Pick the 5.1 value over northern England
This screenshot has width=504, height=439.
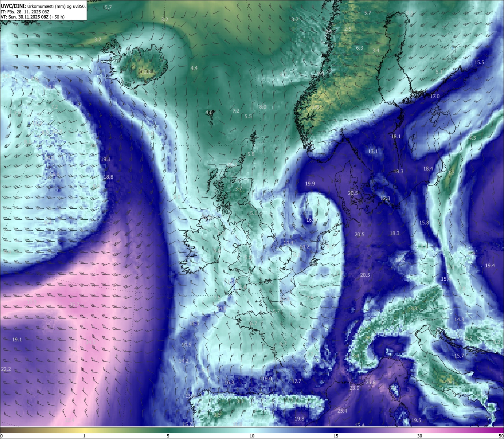[254, 213]
